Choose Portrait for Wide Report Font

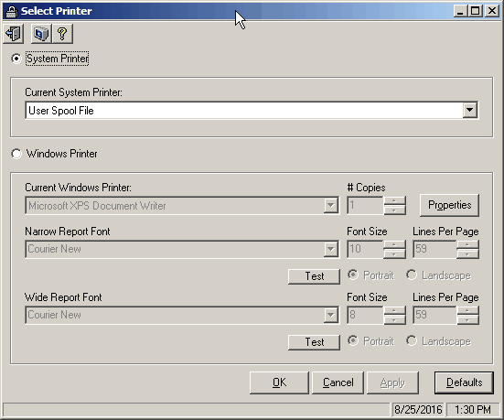pyautogui.click(x=353, y=340)
